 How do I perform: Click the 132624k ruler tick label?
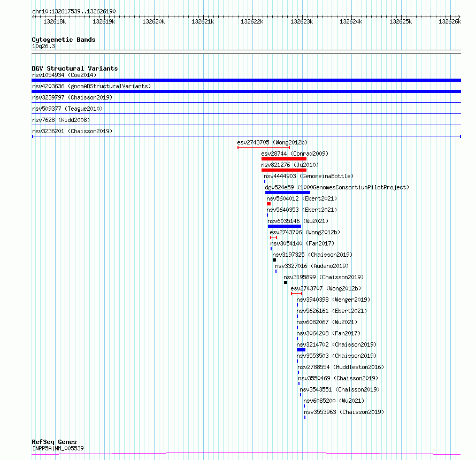[x=351, y=21]
